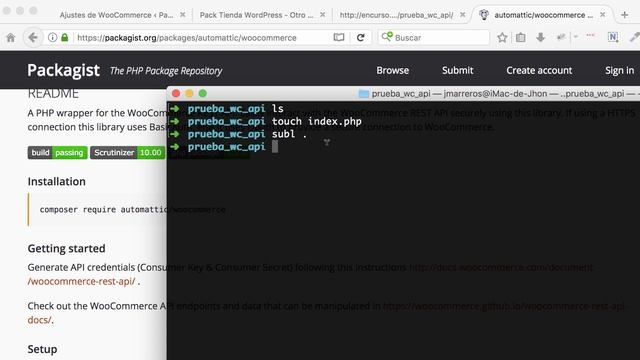
Task: Click the browser home icon
Action: click(11, 38)
